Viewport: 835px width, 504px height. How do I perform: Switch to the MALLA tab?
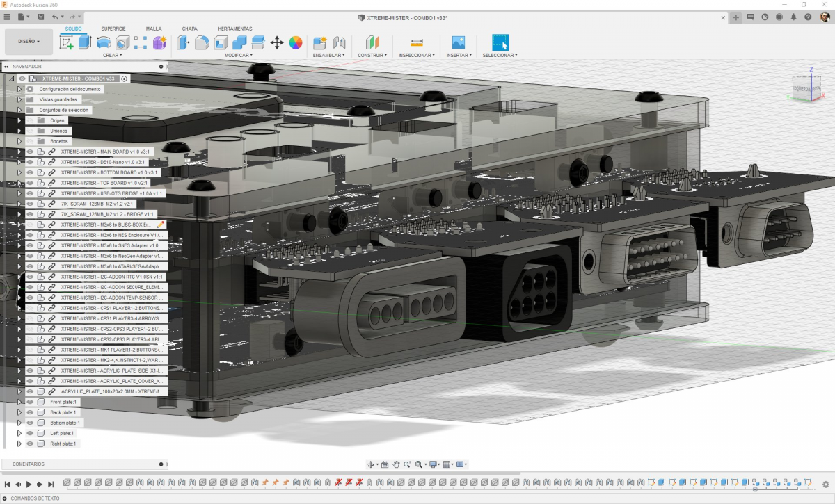click(154, 29)
